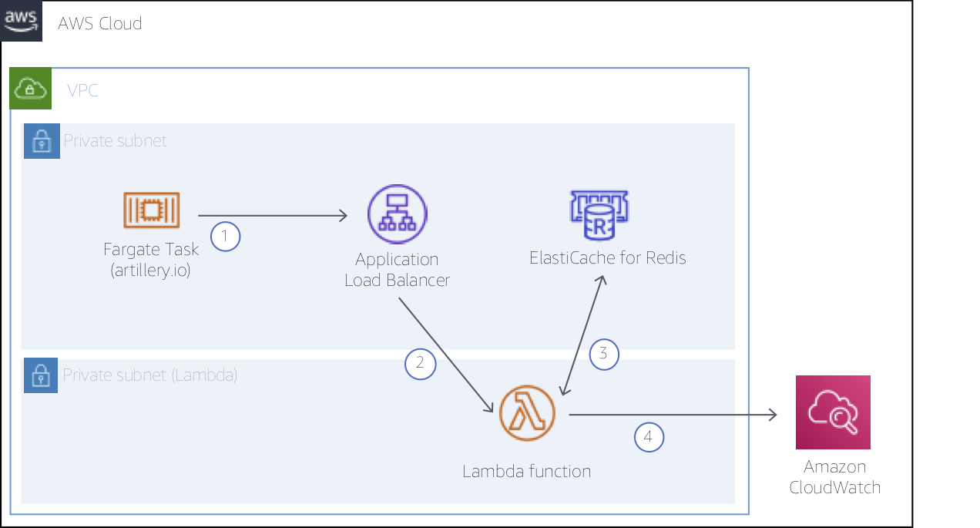Click the Private subnet (Lambda) lock icon
This screenshot has width=980, height=528.
click(x=41, y=375)
